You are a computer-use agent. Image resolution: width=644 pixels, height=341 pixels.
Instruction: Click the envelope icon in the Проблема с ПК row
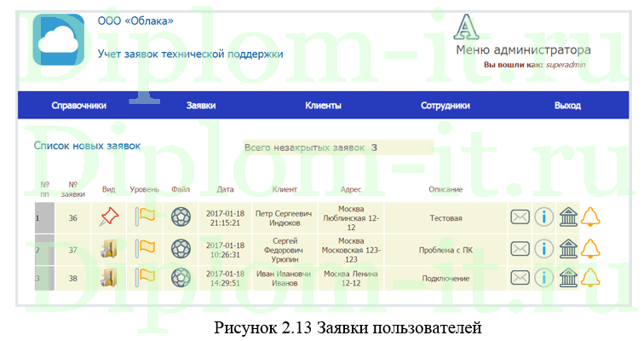click(520, 249)
